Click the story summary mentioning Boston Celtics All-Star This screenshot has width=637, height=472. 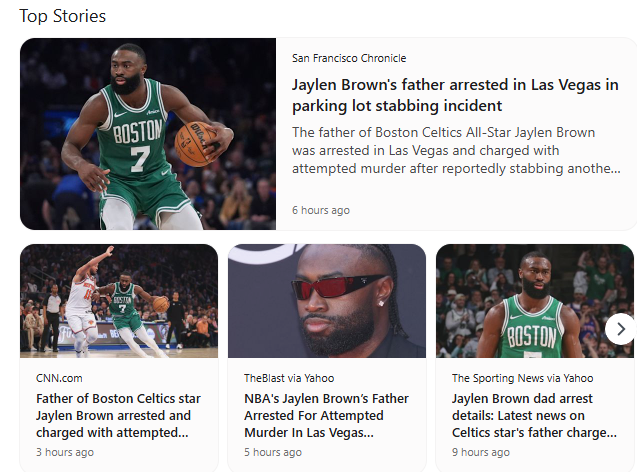tap(456, 150)
